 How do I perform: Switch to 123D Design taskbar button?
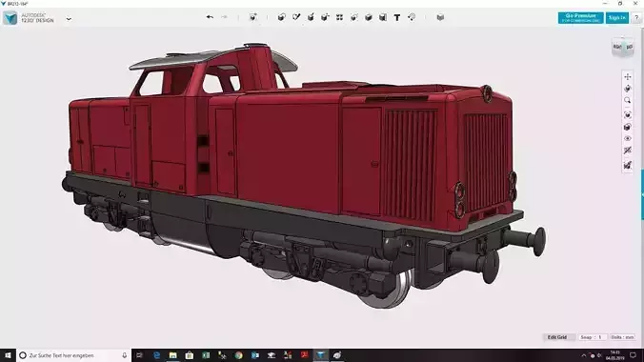[x=321, y=355]
